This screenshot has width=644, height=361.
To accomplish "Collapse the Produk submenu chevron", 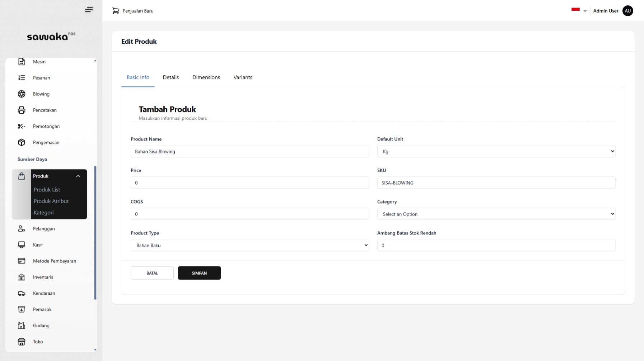I will [x=78, y=176].
